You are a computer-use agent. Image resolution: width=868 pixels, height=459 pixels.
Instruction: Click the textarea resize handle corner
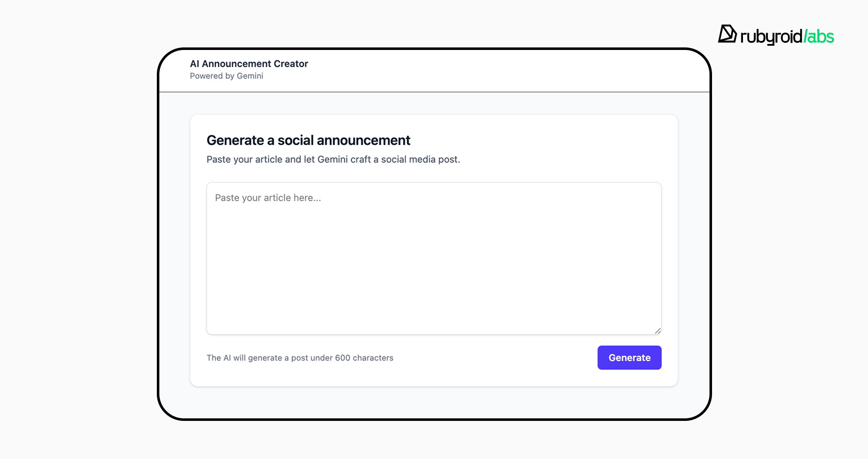(657, 331)
